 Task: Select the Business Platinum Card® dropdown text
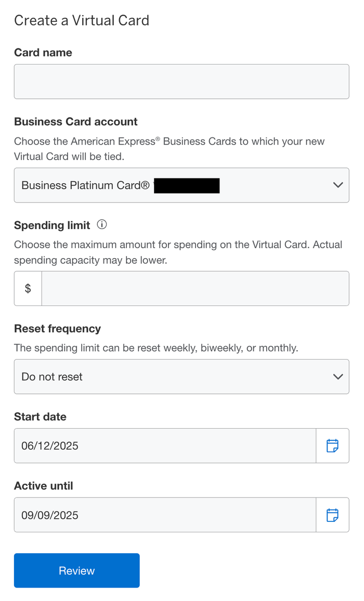click(x=85, y=186)
